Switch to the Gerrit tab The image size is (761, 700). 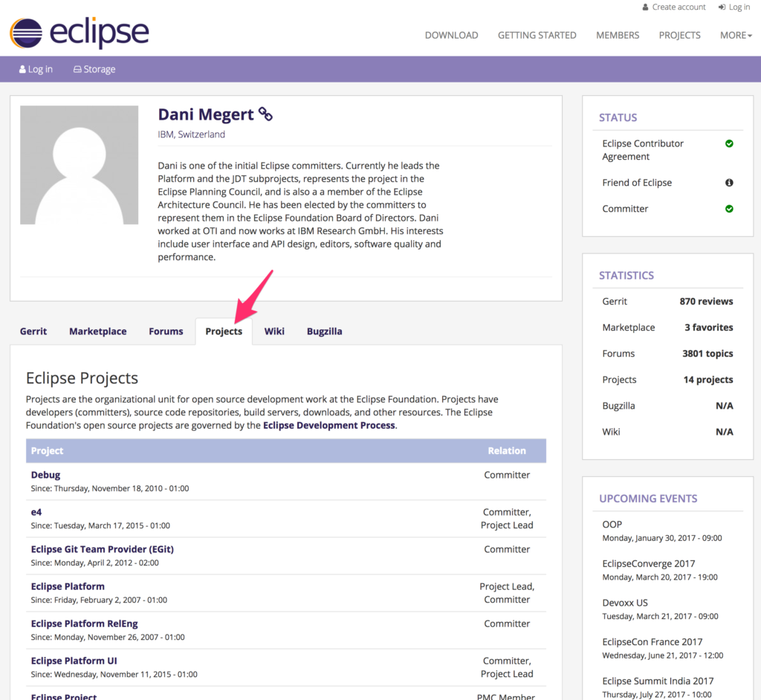coord(33,331)
